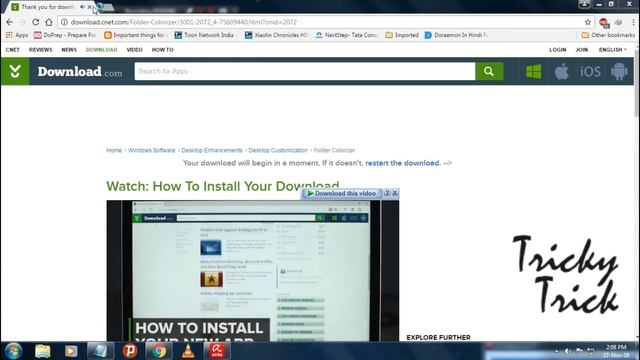This screenshot has width=640, height=360.
Task: Go to Home breadcrumb link
Action: 114,150
